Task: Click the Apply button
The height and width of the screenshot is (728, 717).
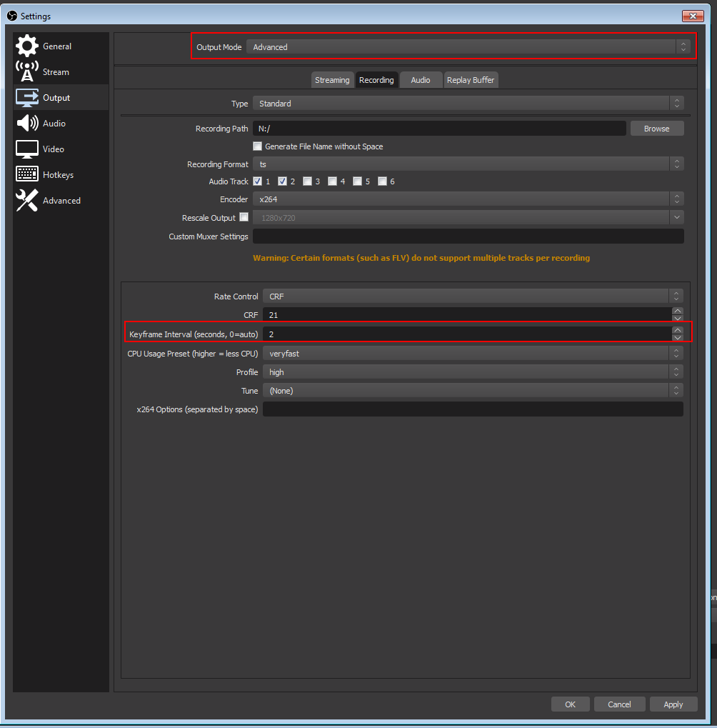Action: click(673, 704)
